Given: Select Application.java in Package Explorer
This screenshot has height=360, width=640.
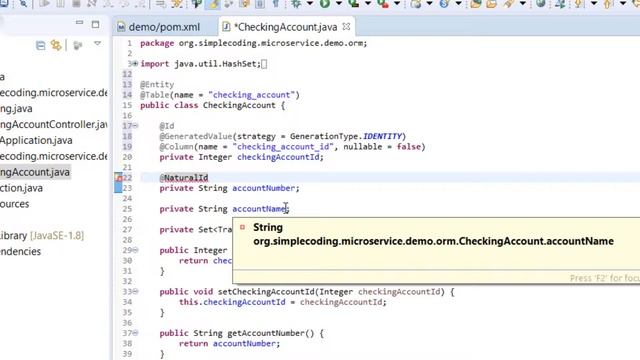Looking at the screenshot, I should click(x=36, y=140).
